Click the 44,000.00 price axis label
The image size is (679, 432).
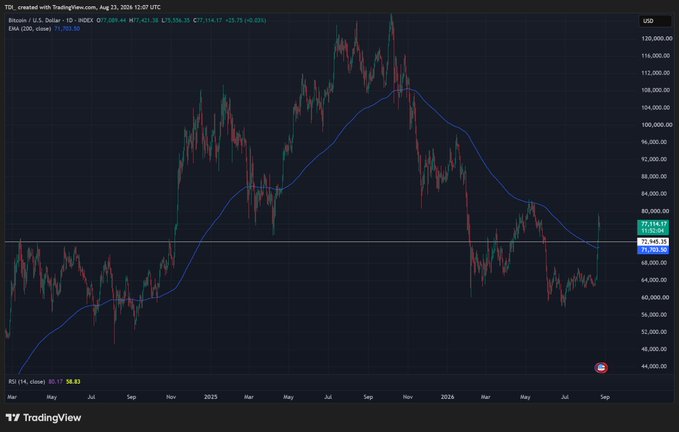[x=654, y=366]
